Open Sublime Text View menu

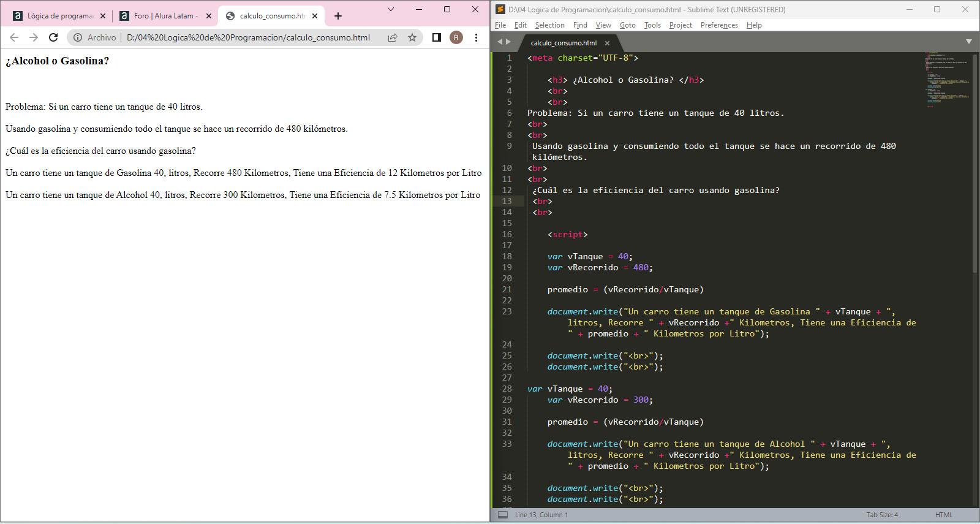pyautogui.click(x=603, y=25)
